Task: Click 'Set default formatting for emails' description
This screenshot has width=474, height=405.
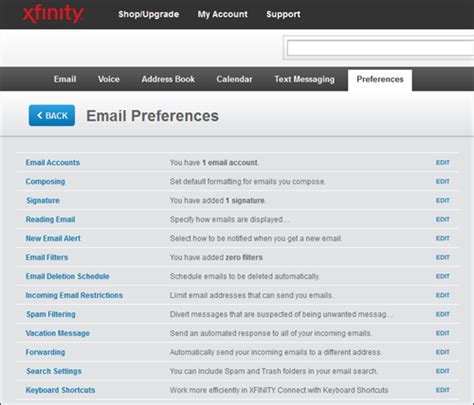Action: coord(248,182)
